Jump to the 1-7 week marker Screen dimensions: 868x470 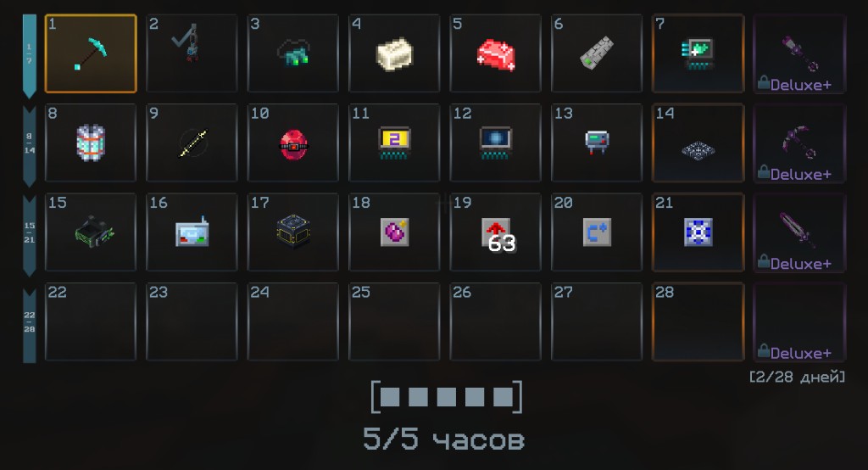click(x=30, y=55)
